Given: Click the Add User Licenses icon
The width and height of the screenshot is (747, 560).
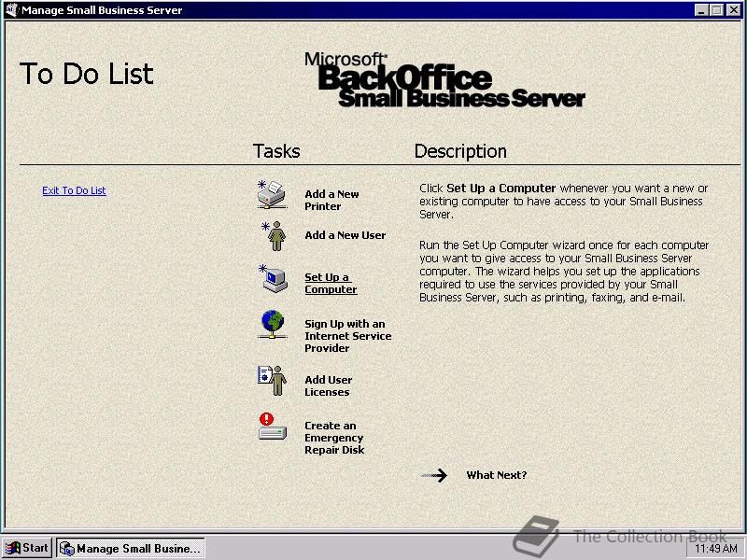Looking at the screenshot, I should (272, 381).
